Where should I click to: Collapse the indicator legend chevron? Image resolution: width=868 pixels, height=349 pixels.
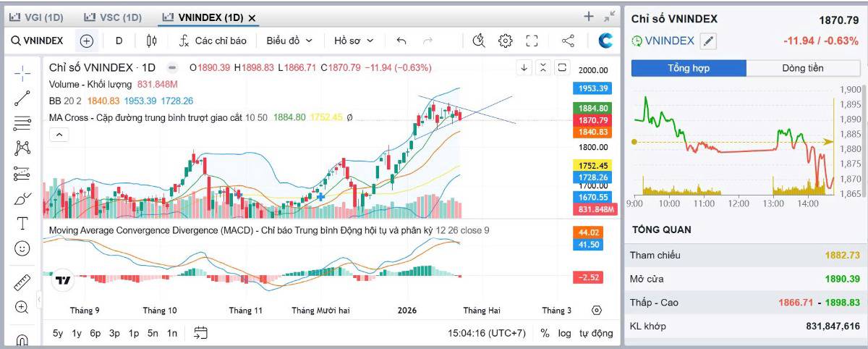point(59,134)
